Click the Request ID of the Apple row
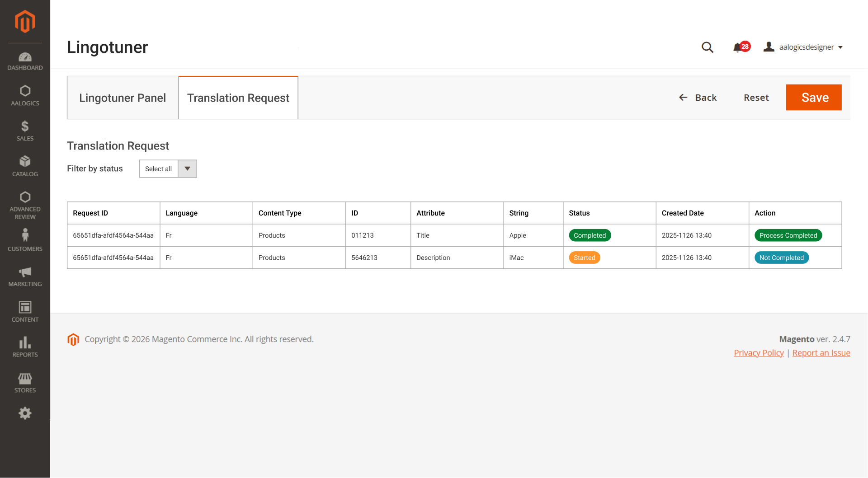Image resolution: width=868 pixels, height=478 pixels. point(113,235)
